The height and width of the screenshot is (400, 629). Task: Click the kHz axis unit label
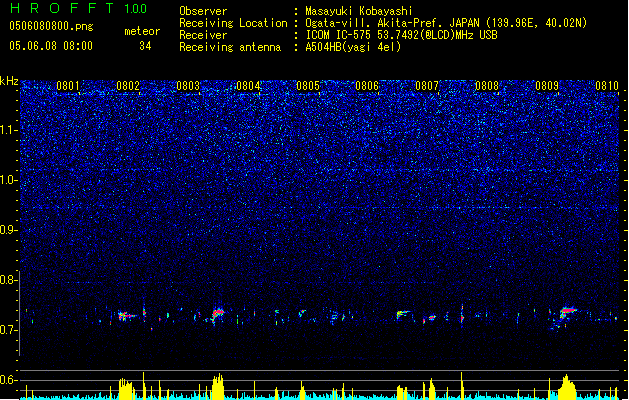[x=9, y=81]
